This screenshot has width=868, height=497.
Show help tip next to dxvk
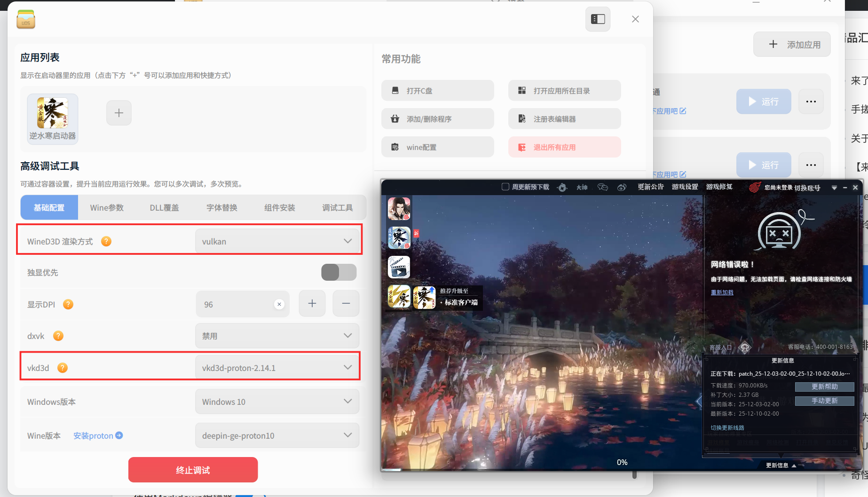point(58,336)
